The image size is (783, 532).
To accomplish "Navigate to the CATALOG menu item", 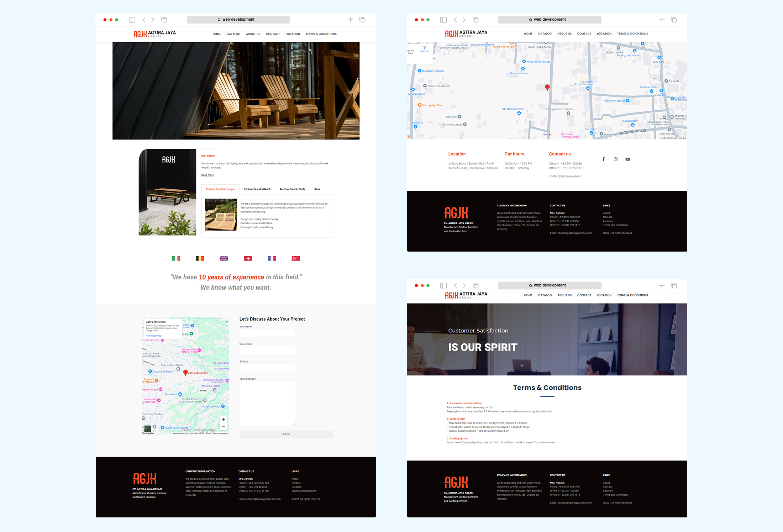I will [x=233, y=34].
